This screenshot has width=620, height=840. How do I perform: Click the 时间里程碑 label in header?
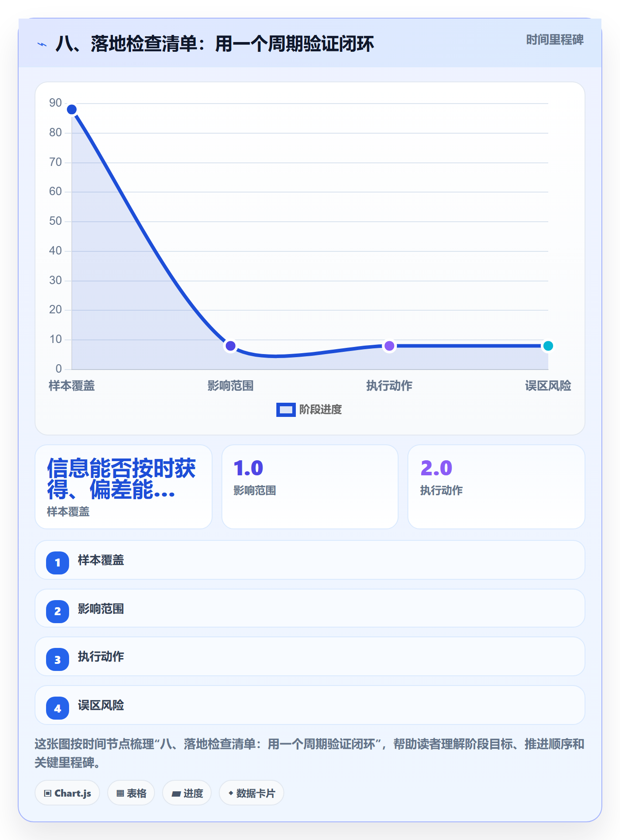[554, 40]
